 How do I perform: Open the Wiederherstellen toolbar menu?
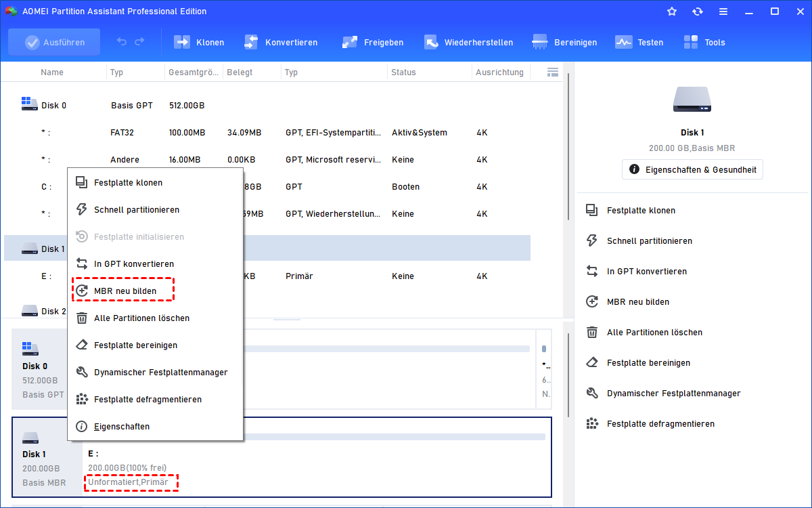pyautogui.click(x=468, y=42)
